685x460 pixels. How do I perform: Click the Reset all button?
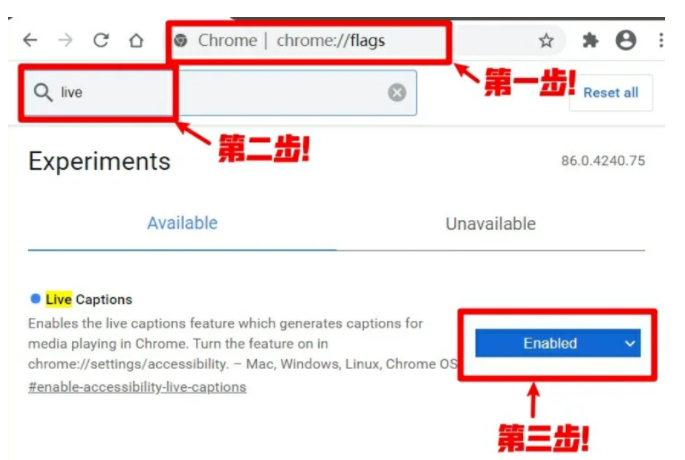611,93
